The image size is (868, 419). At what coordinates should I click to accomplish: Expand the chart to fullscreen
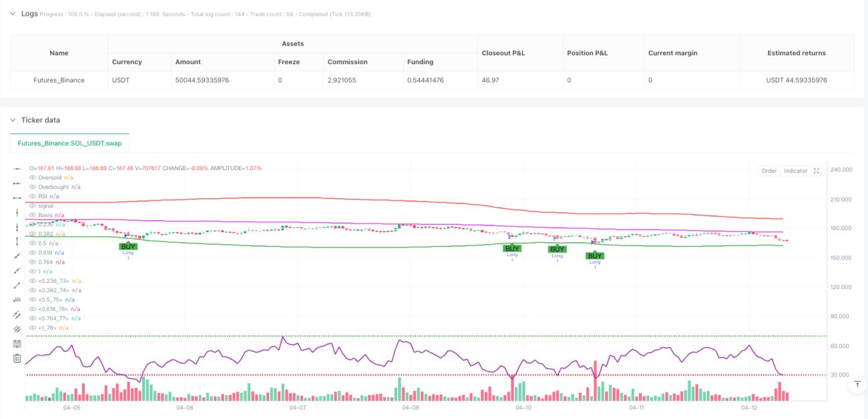817,171
